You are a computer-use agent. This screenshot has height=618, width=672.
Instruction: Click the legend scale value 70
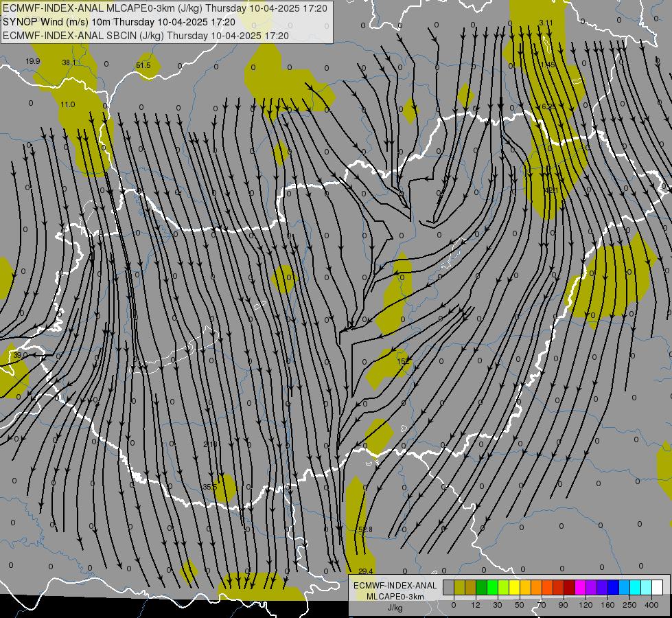tap(542, 605)
